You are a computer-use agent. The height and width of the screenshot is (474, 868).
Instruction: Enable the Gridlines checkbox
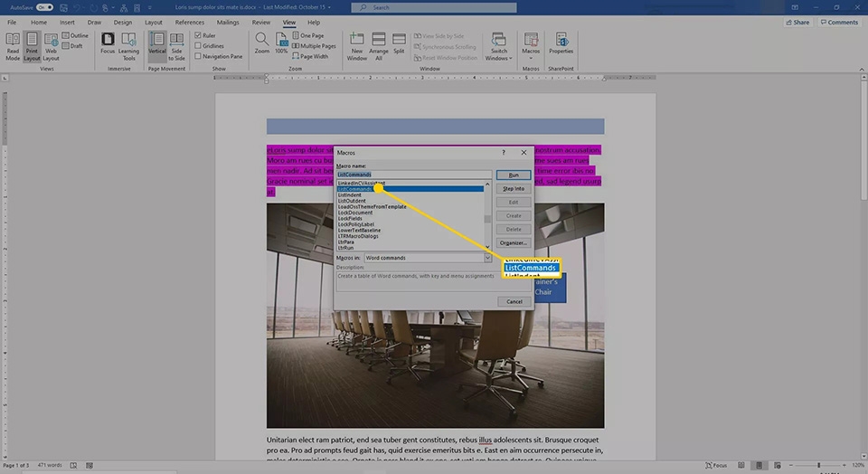click(198, 46)
